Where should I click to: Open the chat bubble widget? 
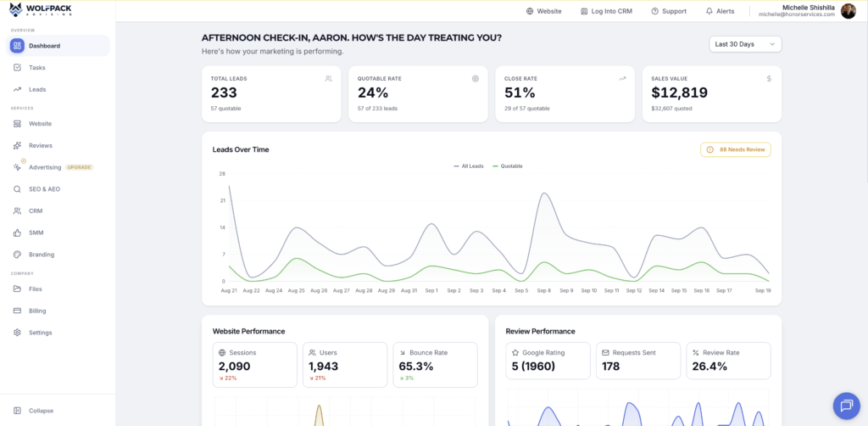(847, 406)
